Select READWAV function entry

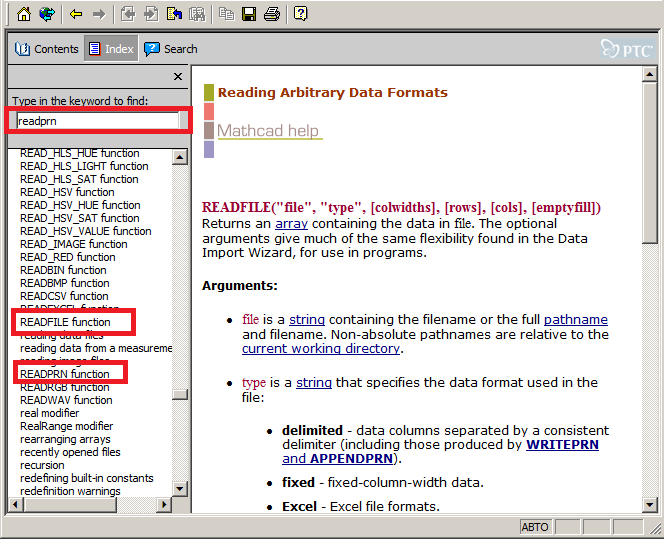[66, 401]
